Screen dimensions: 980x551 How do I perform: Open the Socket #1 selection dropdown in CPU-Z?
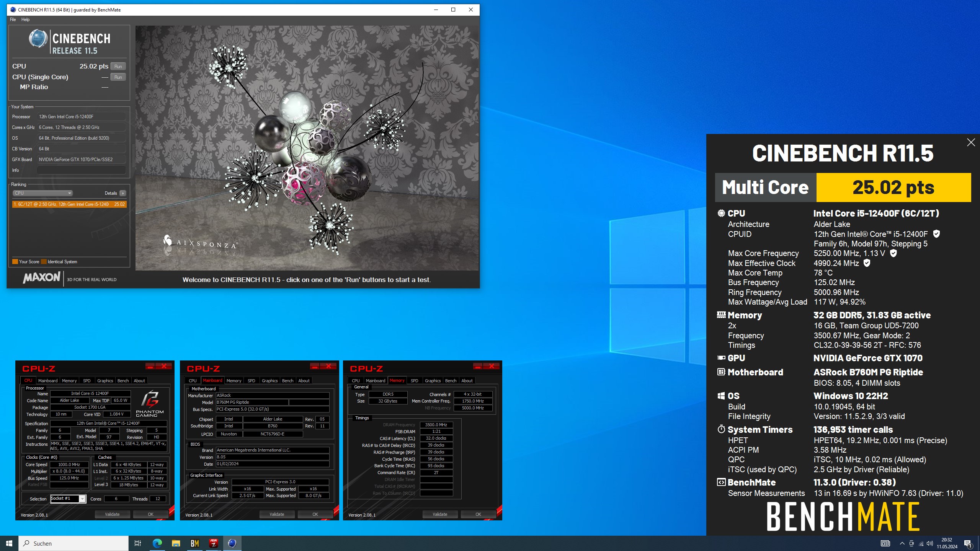[68, 499]
